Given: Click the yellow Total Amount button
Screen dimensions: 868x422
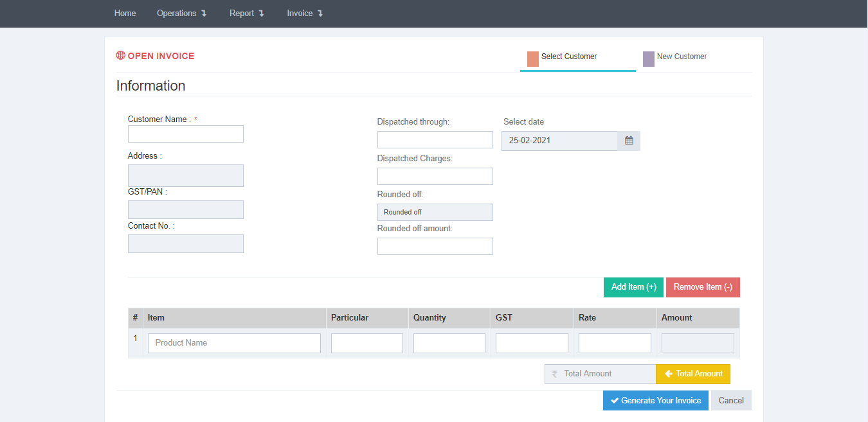Looking at the screenshot, I should [x=693, y=374].
